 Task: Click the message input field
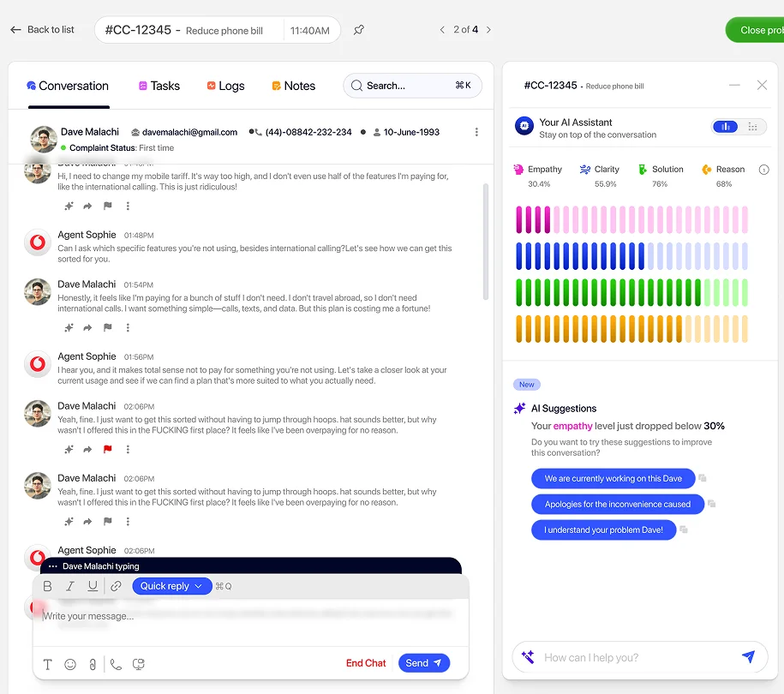[250, 622]
